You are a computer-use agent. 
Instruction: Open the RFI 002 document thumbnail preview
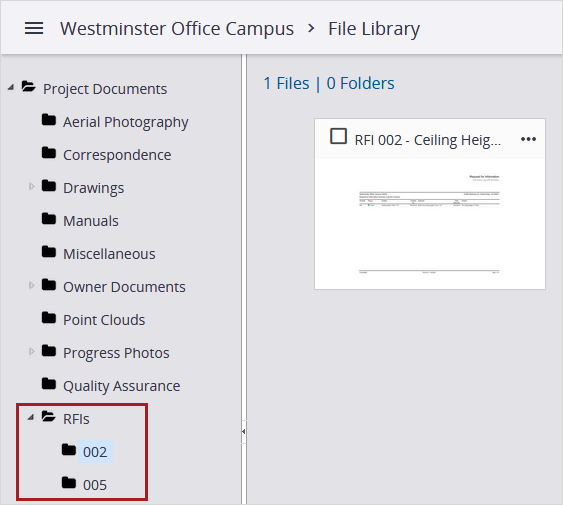point(430,224)
